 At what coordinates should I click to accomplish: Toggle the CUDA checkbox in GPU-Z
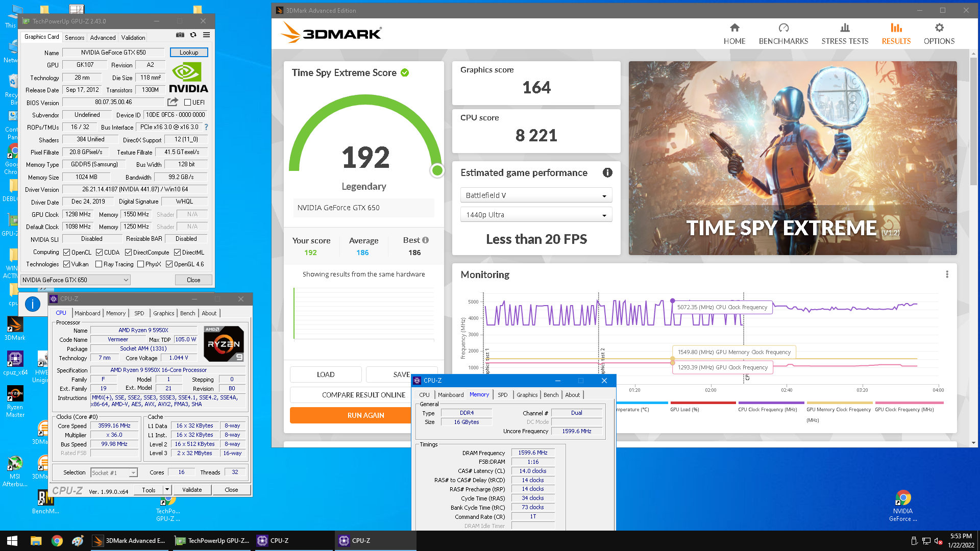99,252
